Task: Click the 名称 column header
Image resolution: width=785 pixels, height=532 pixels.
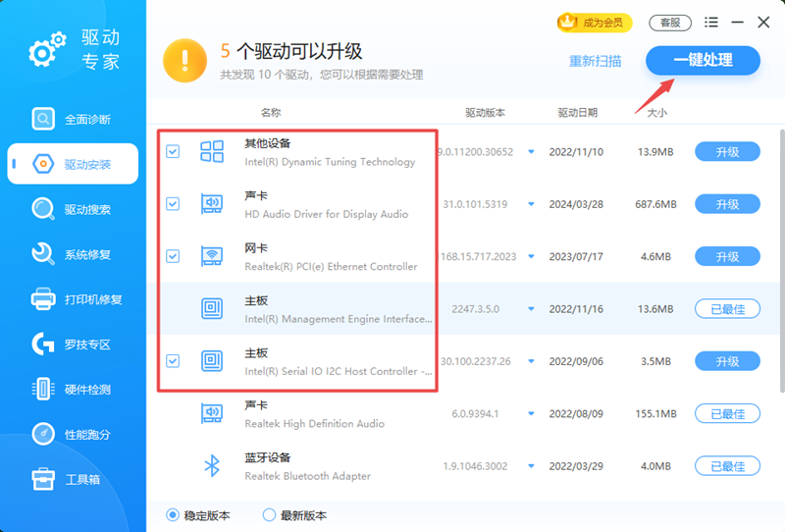Action: 271,112
